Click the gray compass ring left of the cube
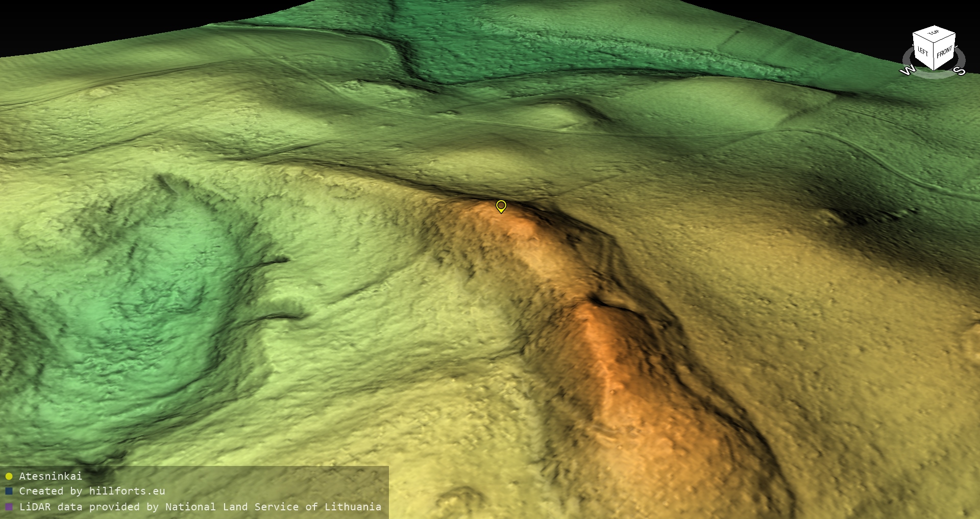 pyautogui.click(x=906, y=56)
